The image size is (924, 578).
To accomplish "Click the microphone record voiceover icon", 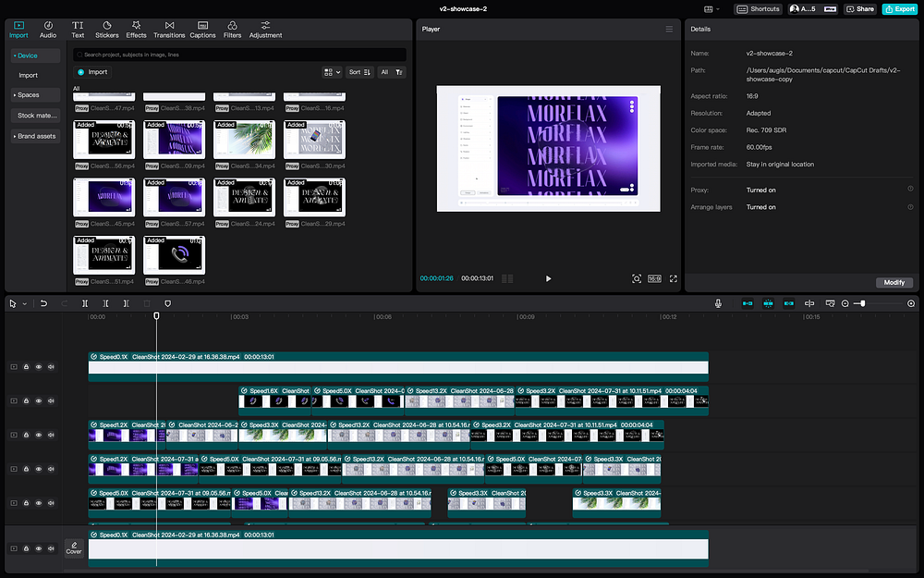I will pos(718,303).
